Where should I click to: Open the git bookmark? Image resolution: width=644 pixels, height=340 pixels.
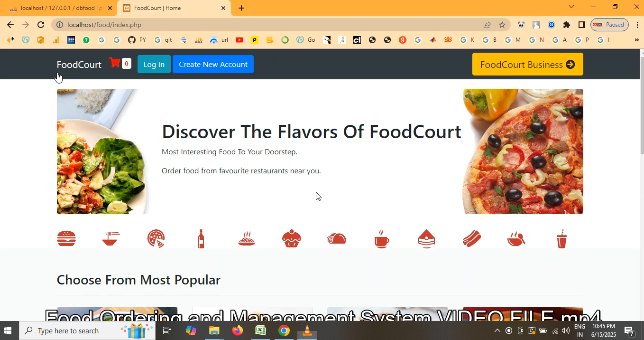(x=163, y=40)
